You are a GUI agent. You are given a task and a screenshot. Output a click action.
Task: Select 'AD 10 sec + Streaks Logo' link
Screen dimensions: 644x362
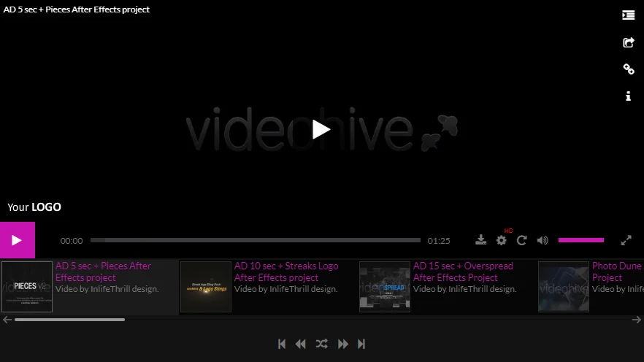pos(286,271)
